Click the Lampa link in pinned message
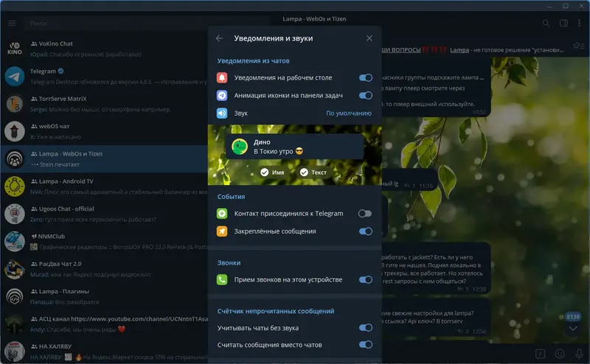590x364 pixels. tap(459, 50)
